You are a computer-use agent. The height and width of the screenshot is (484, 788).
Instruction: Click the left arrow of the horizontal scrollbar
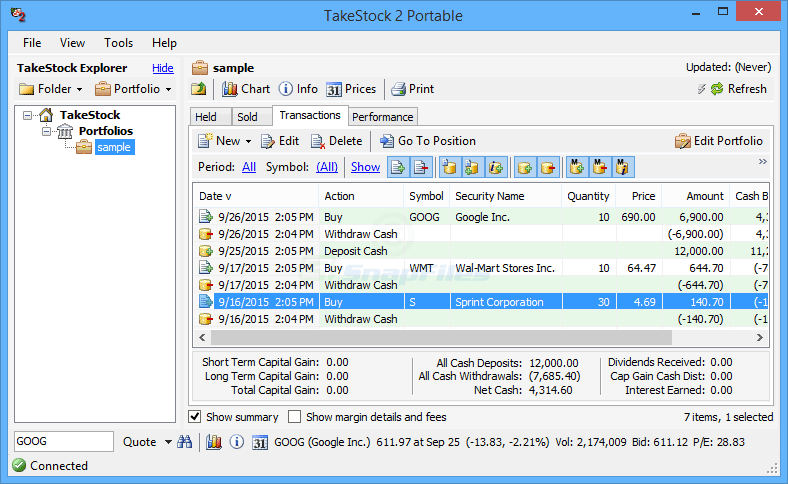202,338
